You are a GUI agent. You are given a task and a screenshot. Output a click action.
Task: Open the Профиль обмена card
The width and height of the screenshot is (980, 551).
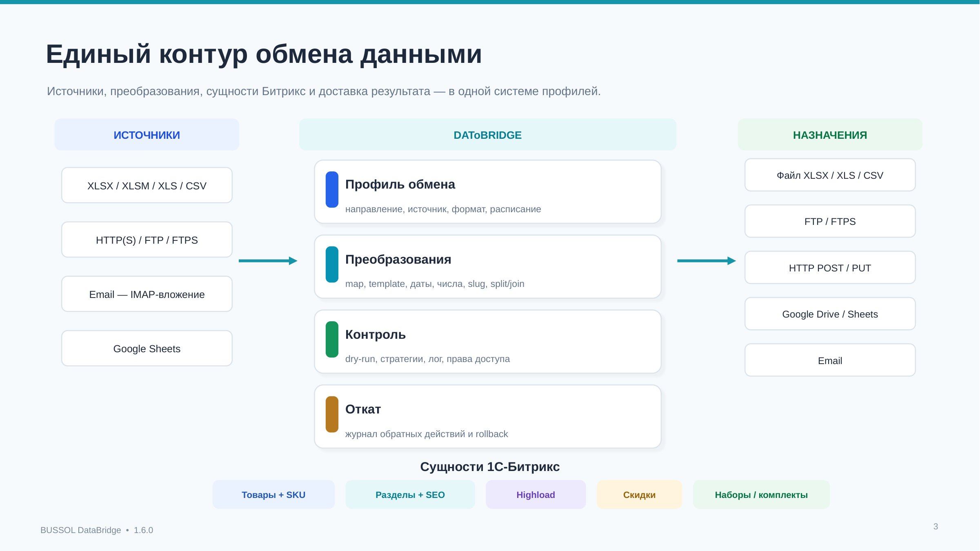(x=488, y=192)
